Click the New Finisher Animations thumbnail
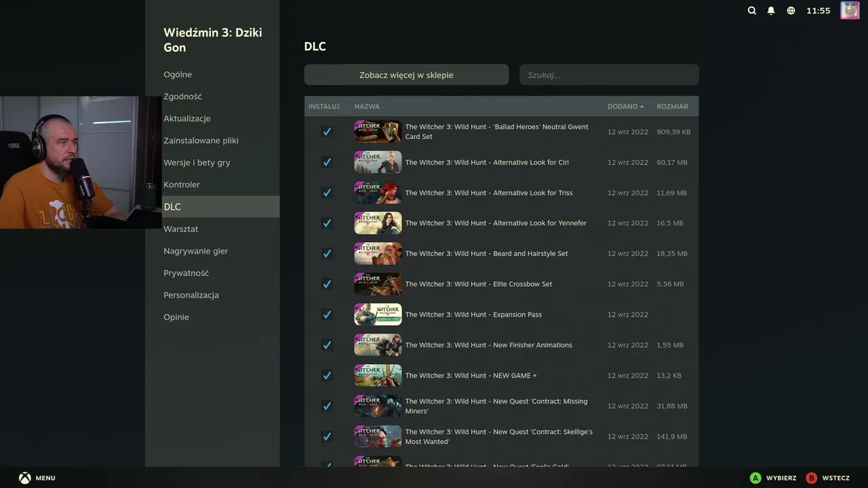868x488 pixels. 378,345
